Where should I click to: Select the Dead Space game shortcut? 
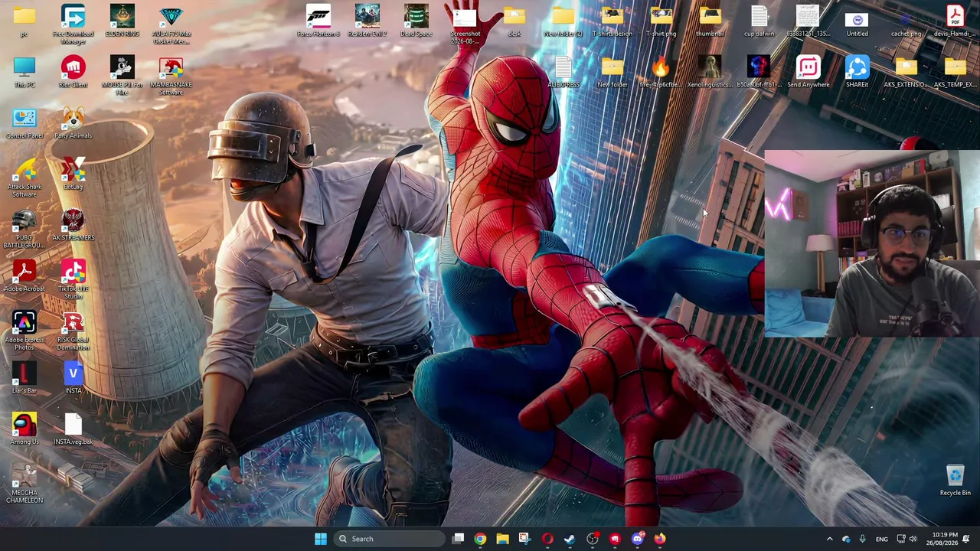point(416,21)
